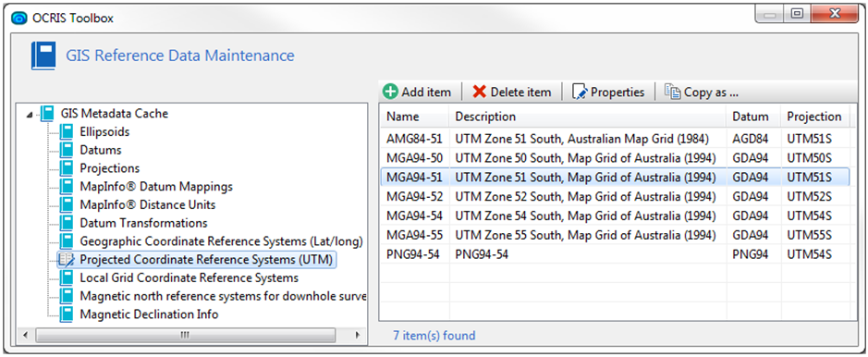The image size is (868, 357).
Task: Click the GIS Metadata Cache root book icon
Action: point(47,114)
